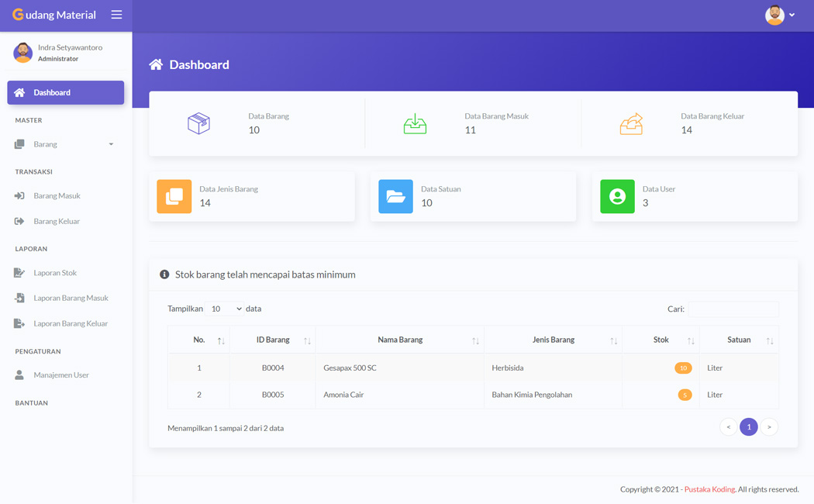The height and width of the screenshot is (504, 814).
Task: Sort the table by Nama Barang
Action: click(399, 340)
